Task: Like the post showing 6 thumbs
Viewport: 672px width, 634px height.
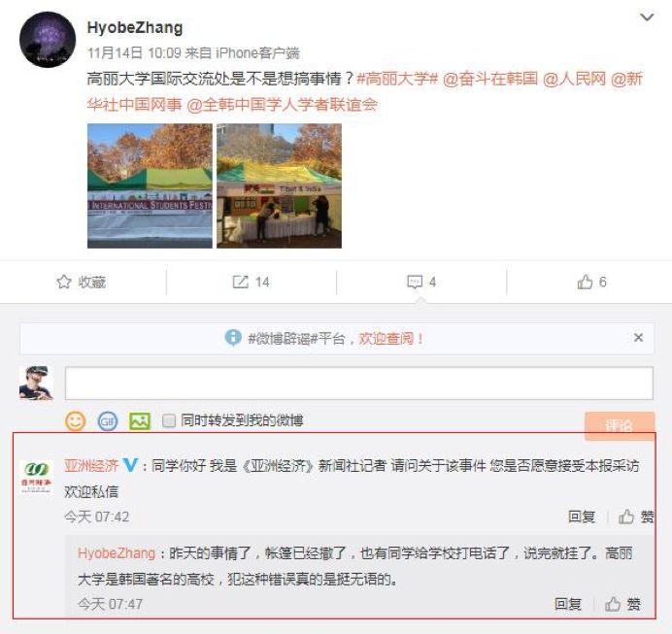Action: (585, 282)
